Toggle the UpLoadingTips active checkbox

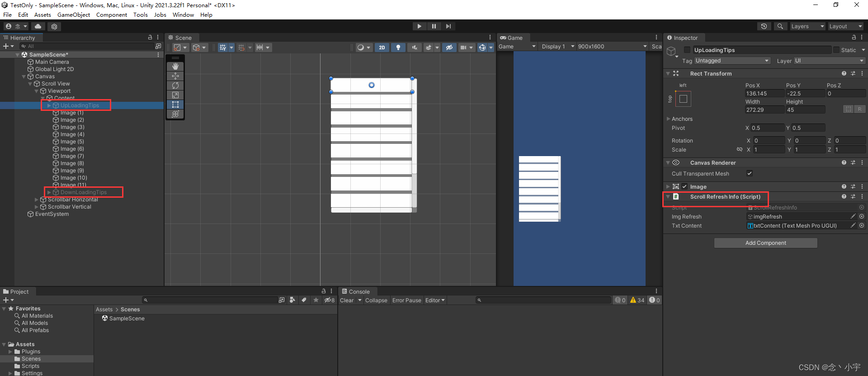click(x=687, y=50)
